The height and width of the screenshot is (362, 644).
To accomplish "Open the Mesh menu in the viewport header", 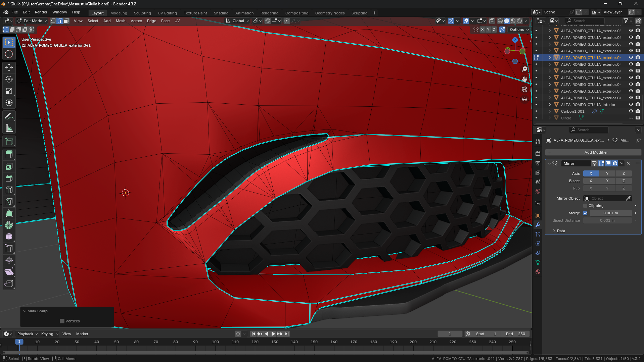I will [121, 21].
